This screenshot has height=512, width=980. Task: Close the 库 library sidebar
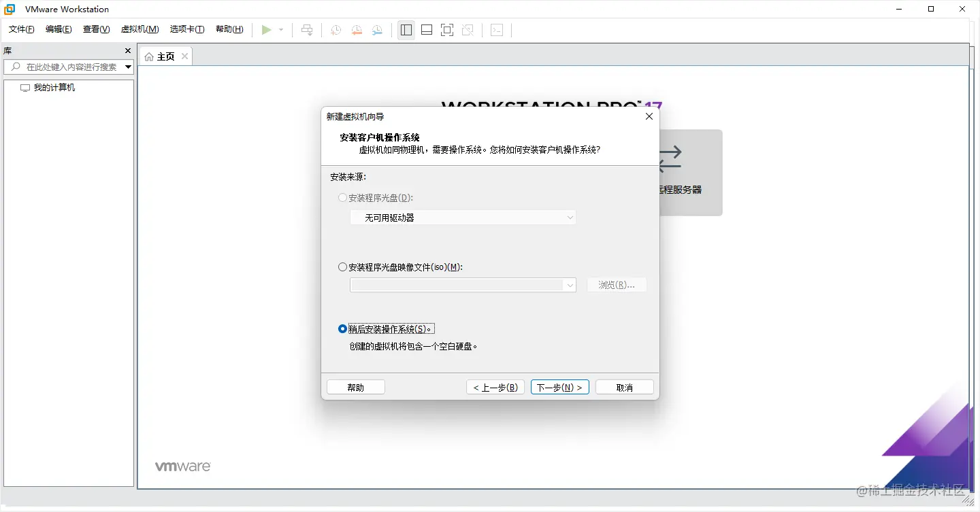(x=127, y=50)
